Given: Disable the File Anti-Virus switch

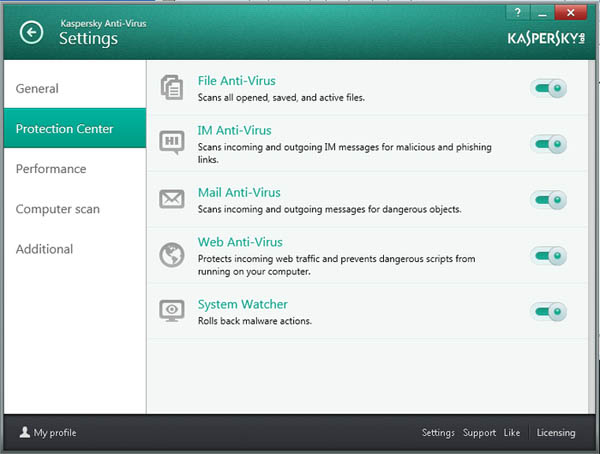Looking at the screenshot, I should click(x=548, y=88).
